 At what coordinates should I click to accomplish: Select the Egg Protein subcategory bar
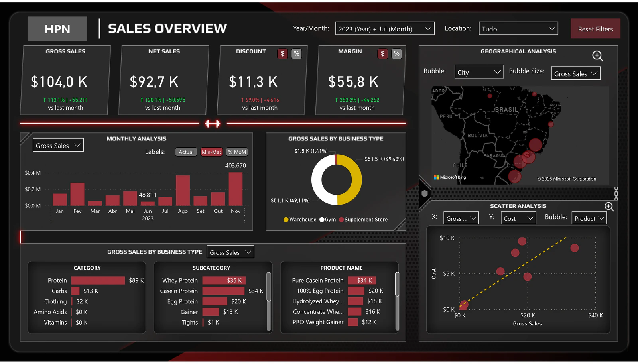click(215, 301)
